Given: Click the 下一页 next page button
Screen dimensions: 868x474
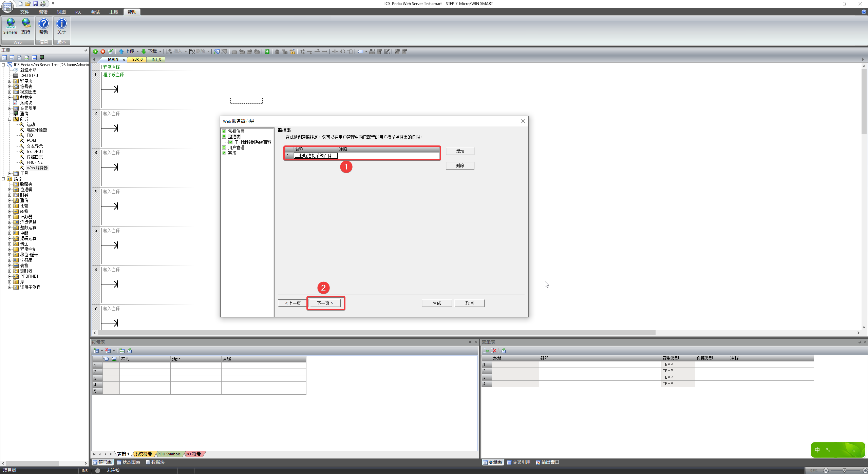Looking at the screenshot, I should click(325, 303).
